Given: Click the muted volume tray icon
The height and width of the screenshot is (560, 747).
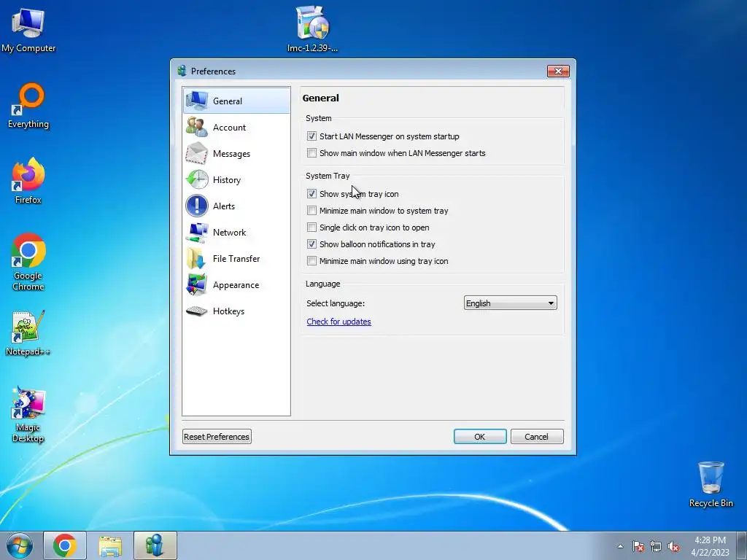Looking at the screenshot, I should 673,547.
